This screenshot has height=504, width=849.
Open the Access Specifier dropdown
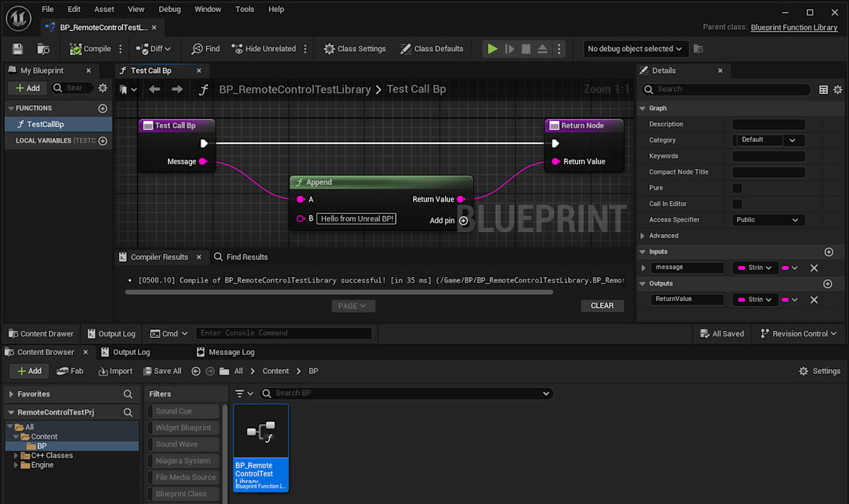[x=768, y=220]
